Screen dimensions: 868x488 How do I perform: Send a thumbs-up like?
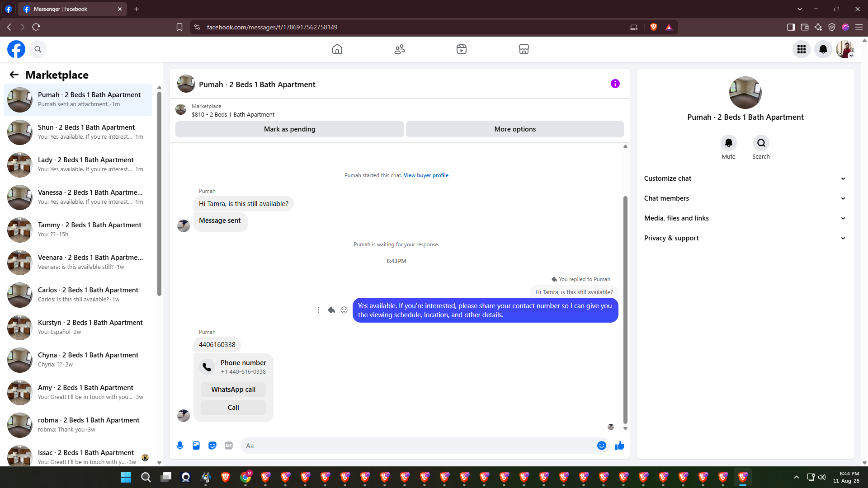point(620,446)
